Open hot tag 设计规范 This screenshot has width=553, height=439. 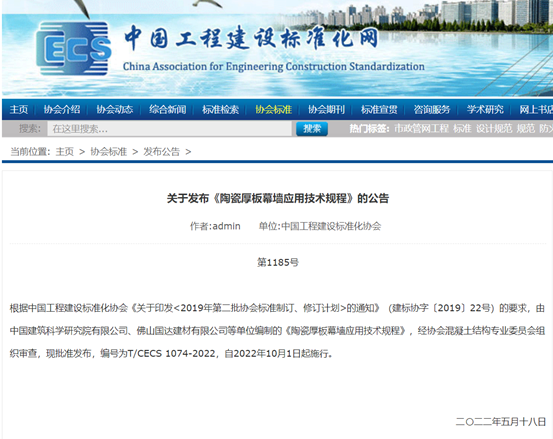coord(494,129)
